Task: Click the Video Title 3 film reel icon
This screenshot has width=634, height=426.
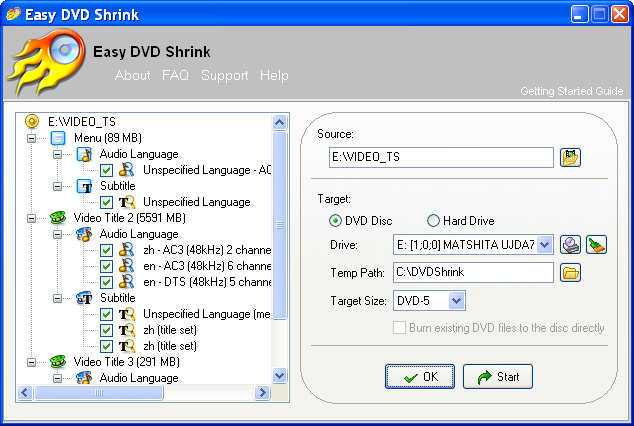Action: 58,362
